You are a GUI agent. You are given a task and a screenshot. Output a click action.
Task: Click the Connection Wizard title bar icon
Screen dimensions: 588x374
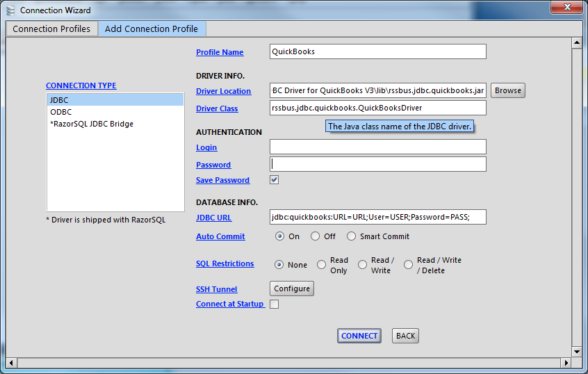coord(10,10)
